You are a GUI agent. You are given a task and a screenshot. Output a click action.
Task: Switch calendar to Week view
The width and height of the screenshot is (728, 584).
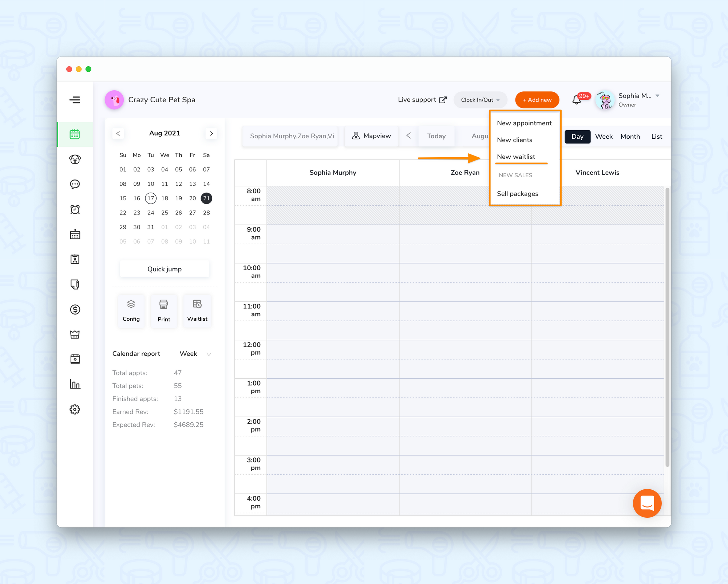pyautogui.click(x=604, y=137)
